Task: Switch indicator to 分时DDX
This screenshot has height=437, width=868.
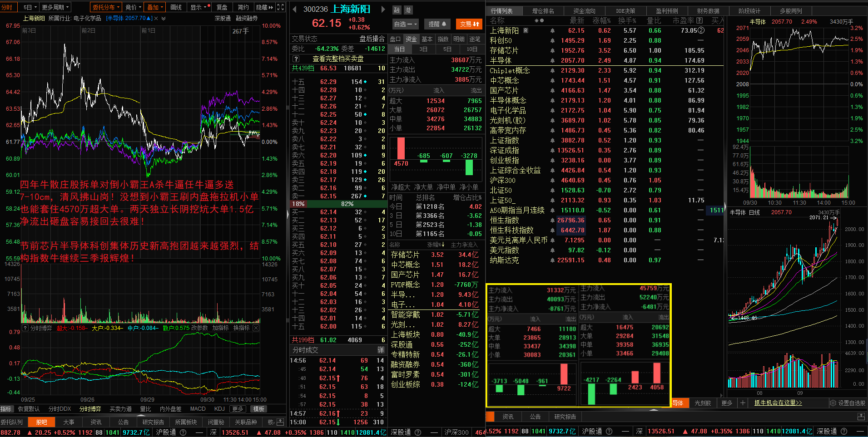Action: 60,409
